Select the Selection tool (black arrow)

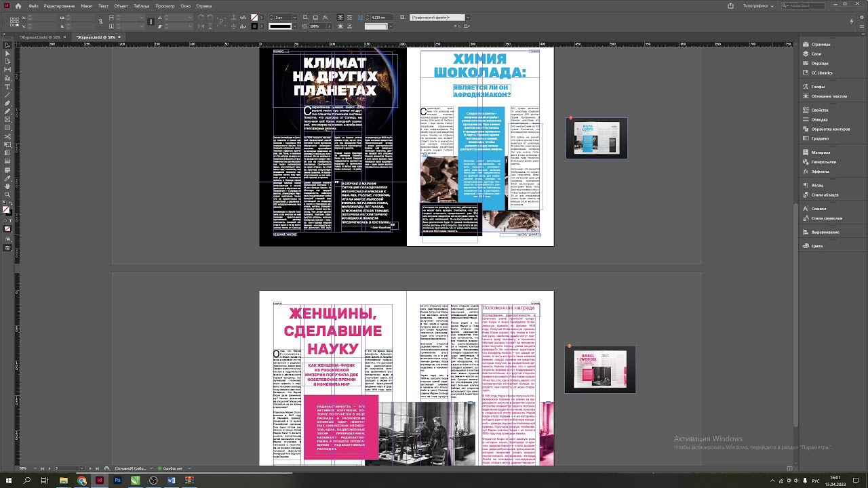7,45
